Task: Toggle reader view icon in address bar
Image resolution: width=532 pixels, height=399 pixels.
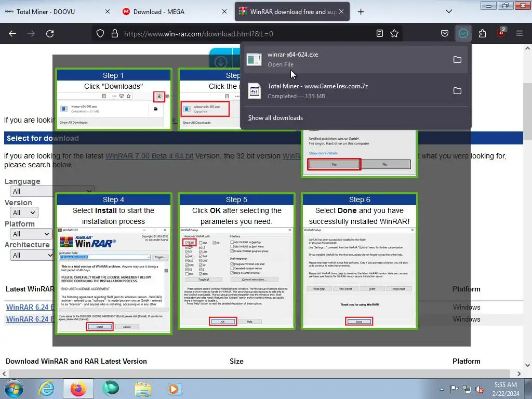Action: click(380, 33)
